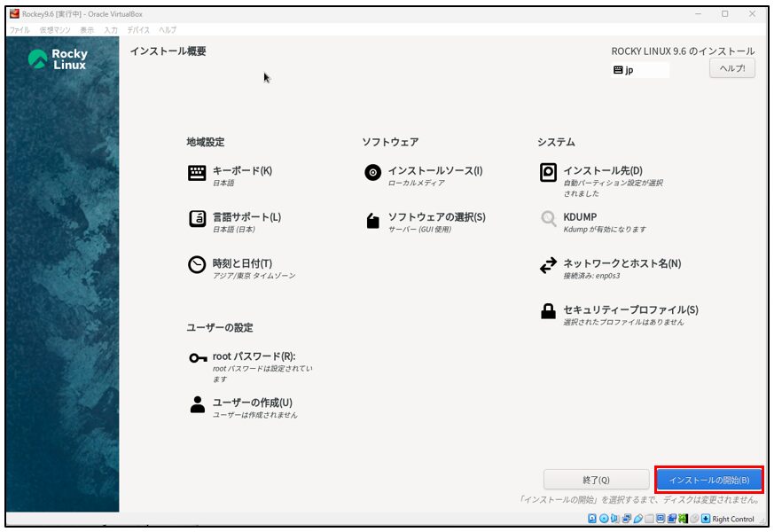Click the ヘルプ! help button
774x532 pixels.
tap(731, 68)
